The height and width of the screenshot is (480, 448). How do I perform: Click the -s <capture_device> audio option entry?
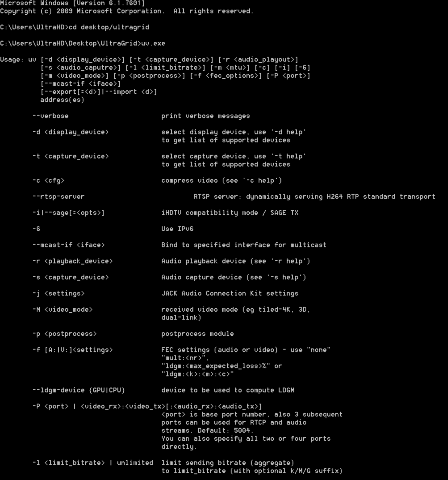[71, 277]
